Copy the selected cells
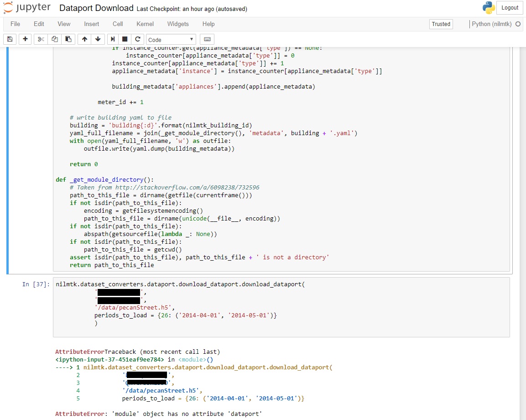 (54, 39)
